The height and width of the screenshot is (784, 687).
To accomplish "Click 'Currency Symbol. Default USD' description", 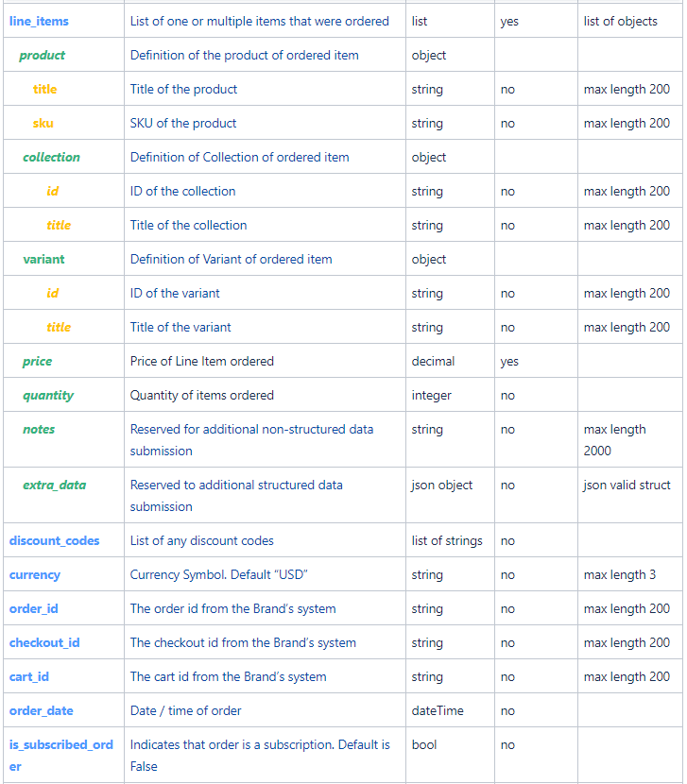I will pyautogui.click(x=218, y=575).
